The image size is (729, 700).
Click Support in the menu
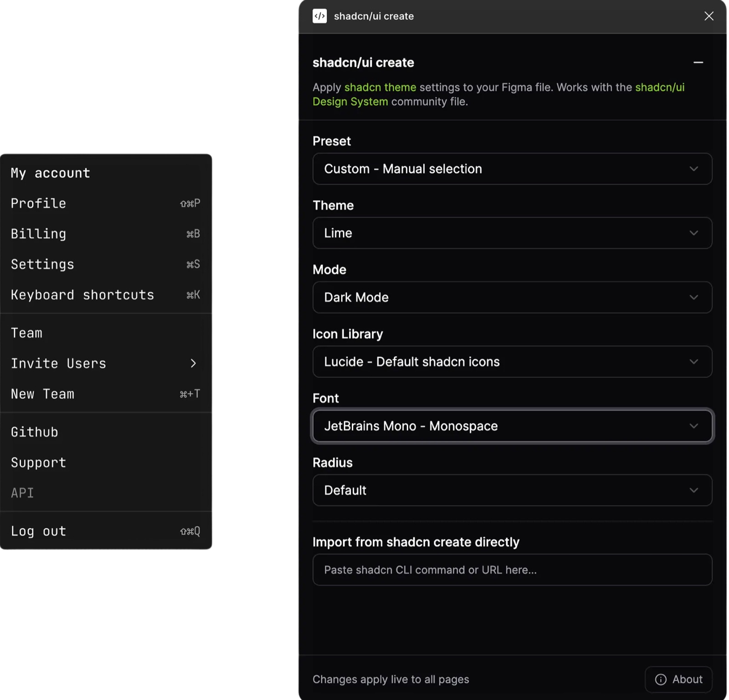[106, 463]
